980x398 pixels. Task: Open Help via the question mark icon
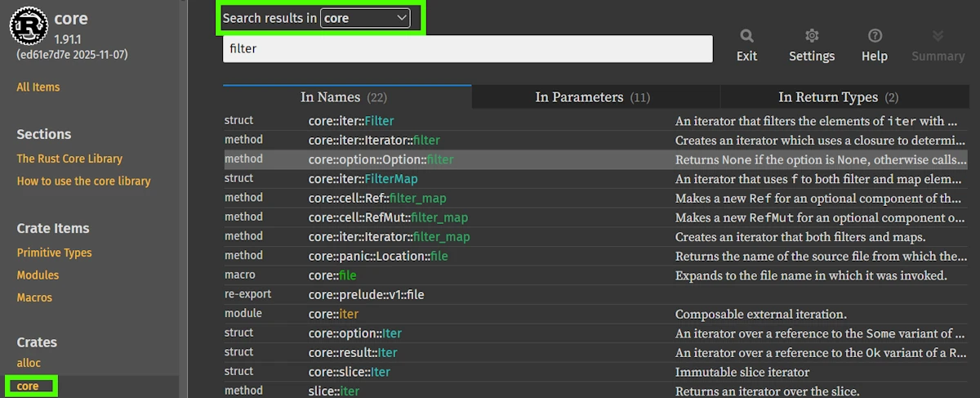875,35
